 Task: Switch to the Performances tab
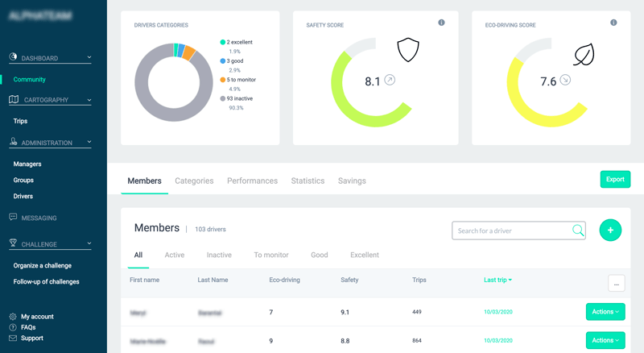pos(252,181)
